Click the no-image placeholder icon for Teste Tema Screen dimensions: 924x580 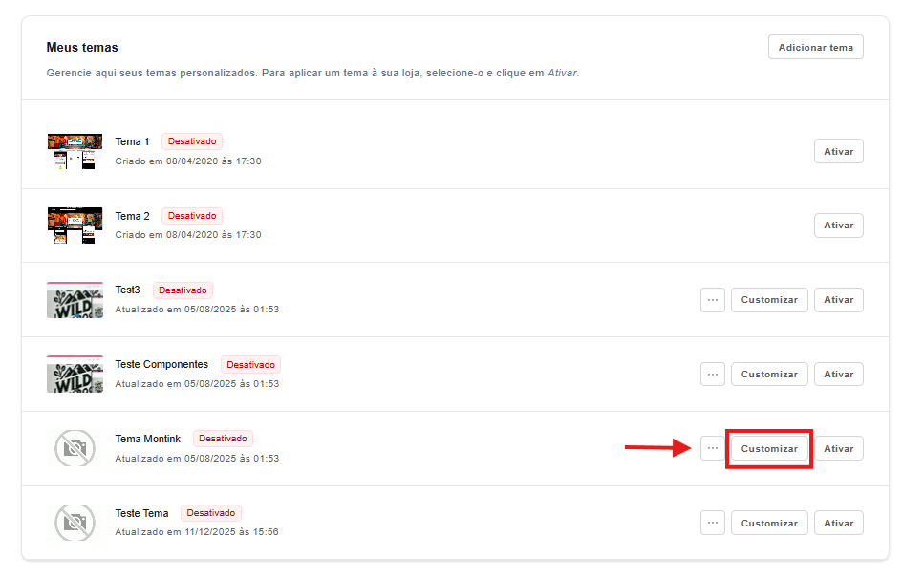click(75, 523)
